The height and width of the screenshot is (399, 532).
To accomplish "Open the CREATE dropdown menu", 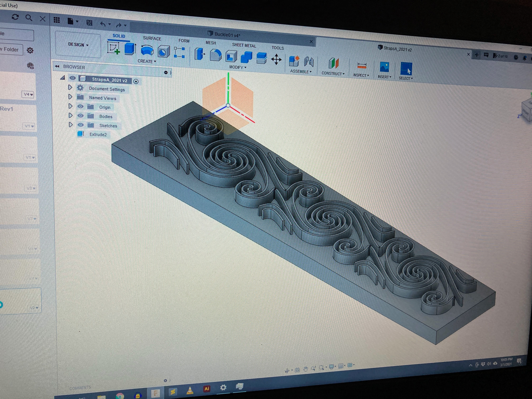I will tap(147, 61).
